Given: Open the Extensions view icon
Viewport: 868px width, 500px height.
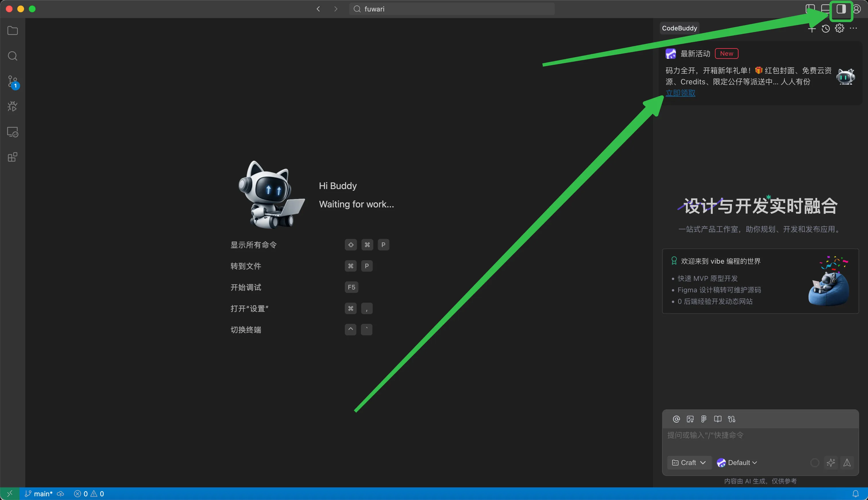Looking at the screenshot, I should pos(12,157).
